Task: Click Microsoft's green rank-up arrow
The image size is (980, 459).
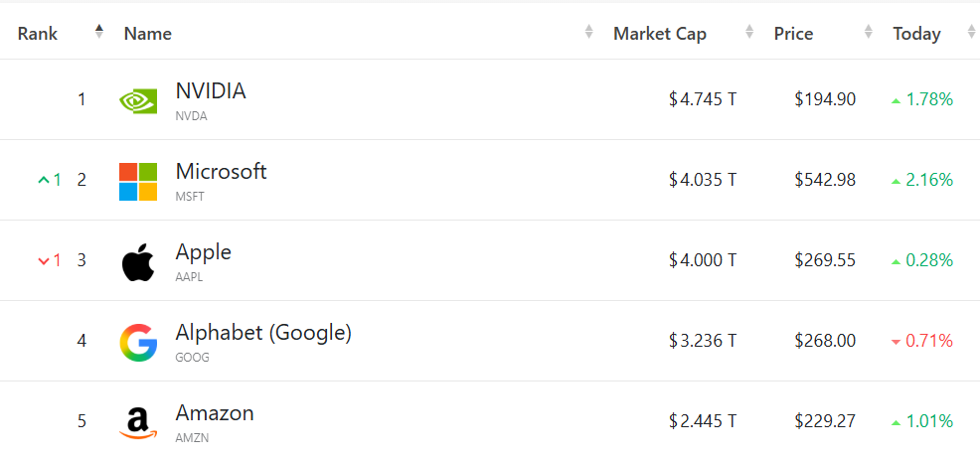Action: point(43,180)
